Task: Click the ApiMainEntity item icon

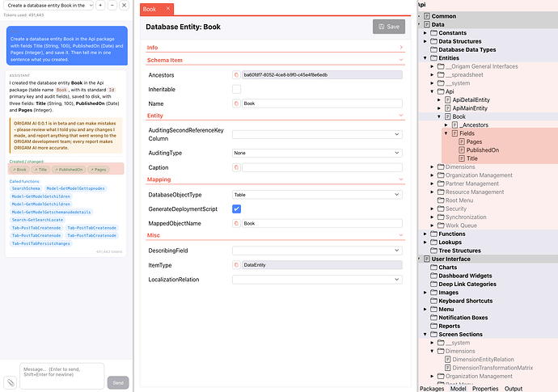Action: pos(448,108)
